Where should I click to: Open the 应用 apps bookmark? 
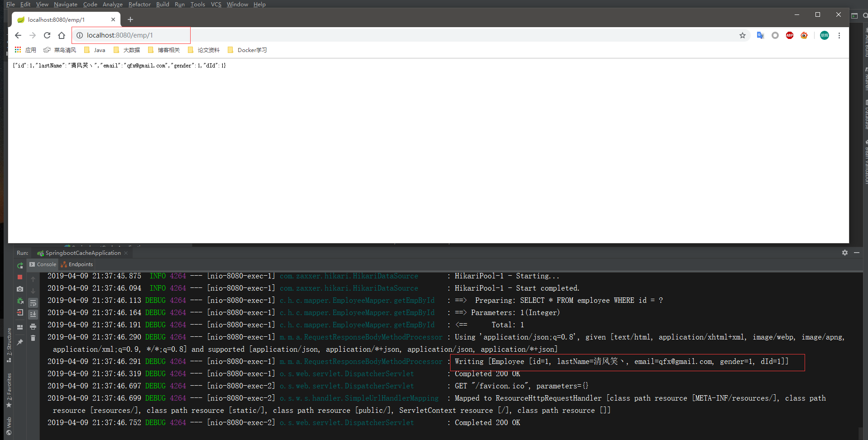[25, 50]
